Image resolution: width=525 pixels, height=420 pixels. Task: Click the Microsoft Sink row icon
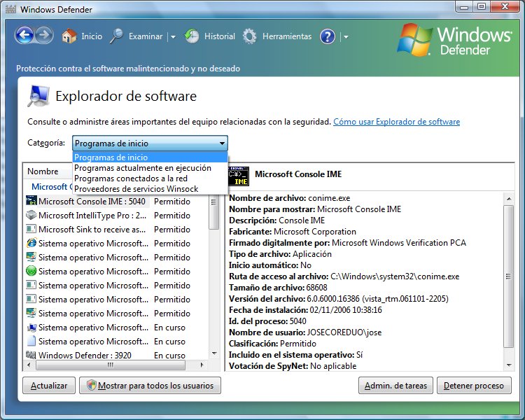[x=31, y=229]
